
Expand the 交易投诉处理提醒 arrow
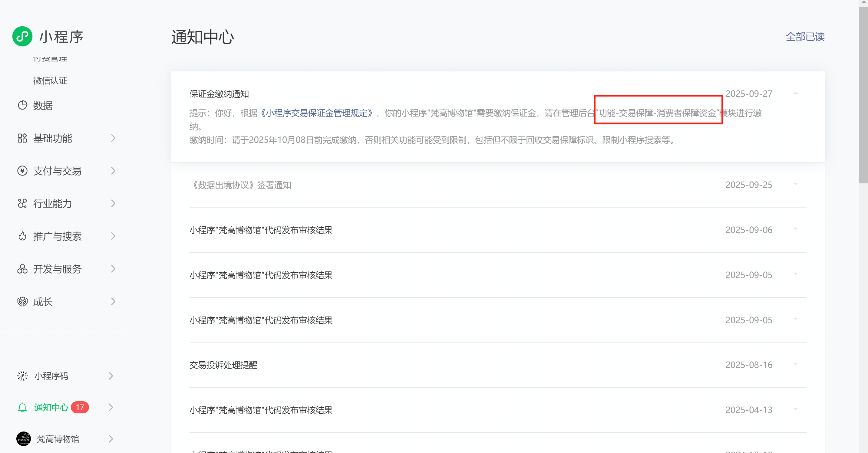click(795, 364)
